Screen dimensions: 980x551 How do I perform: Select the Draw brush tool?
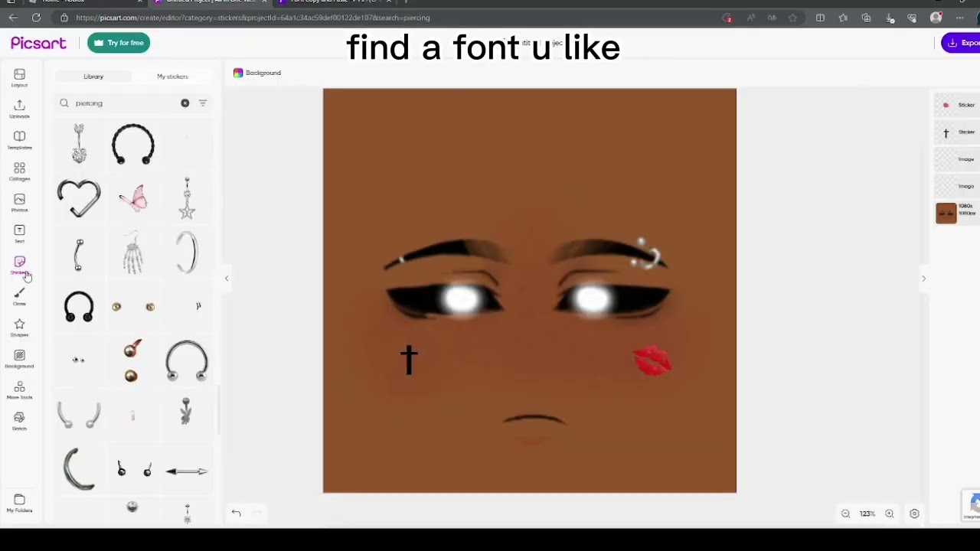[19, 296]
